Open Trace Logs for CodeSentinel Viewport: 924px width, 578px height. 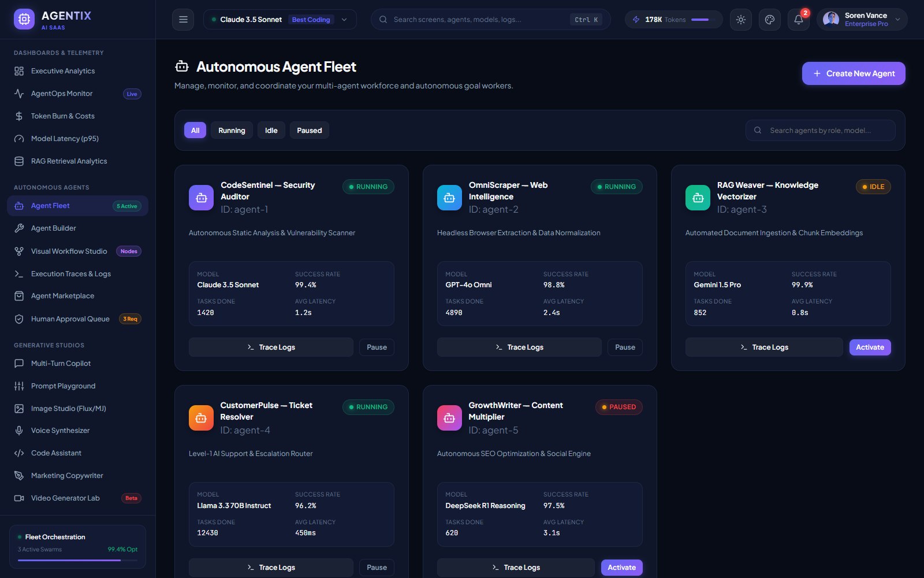pyautogui.click(x=271, y=347)
